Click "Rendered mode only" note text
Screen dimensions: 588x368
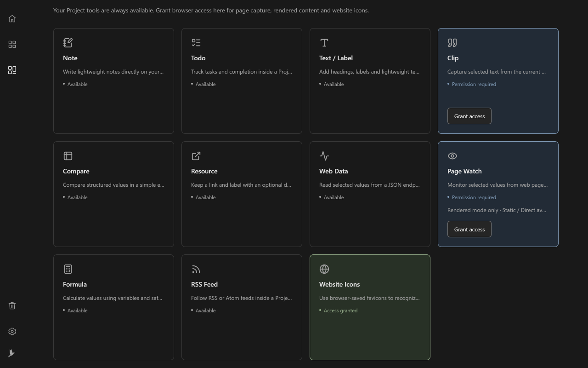click(x=497, y=210)
